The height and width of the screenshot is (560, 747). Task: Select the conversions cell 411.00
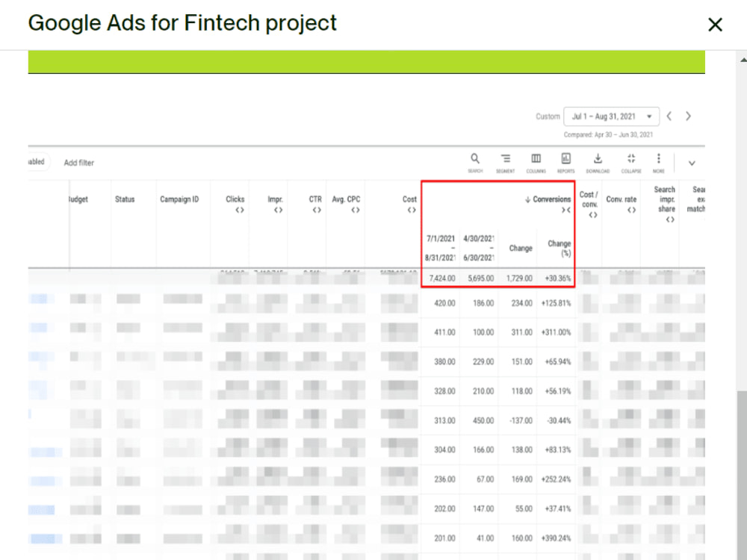pyautogui.click(x=444, y=332)
